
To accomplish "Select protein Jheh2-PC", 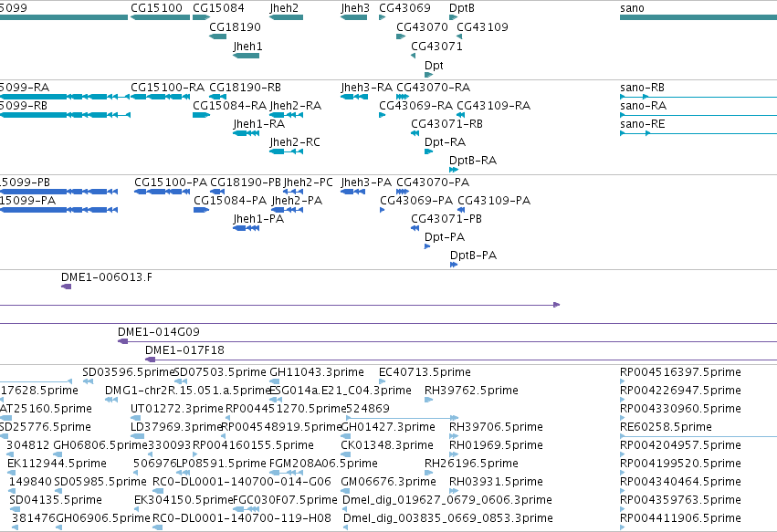I will [293, 192].
